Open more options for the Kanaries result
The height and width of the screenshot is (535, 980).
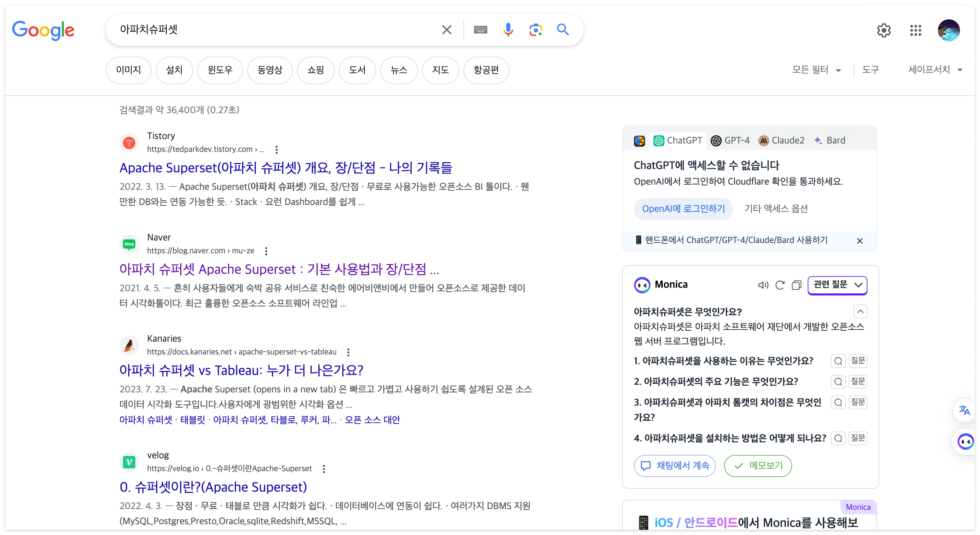348,352
